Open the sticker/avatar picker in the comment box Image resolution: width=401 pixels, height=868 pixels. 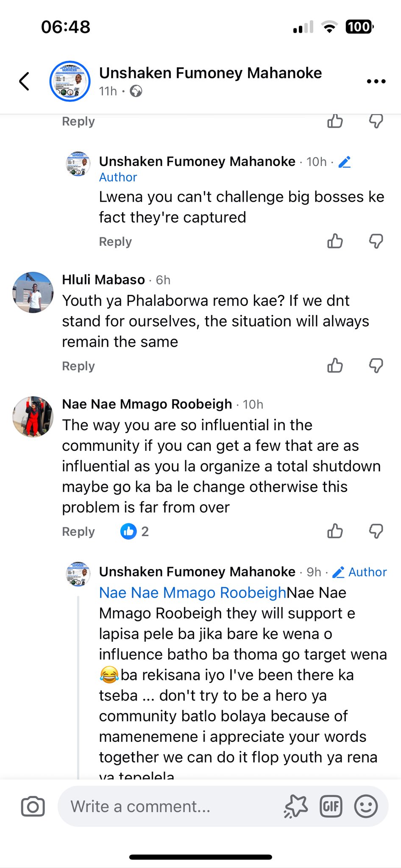click(296, 806)
